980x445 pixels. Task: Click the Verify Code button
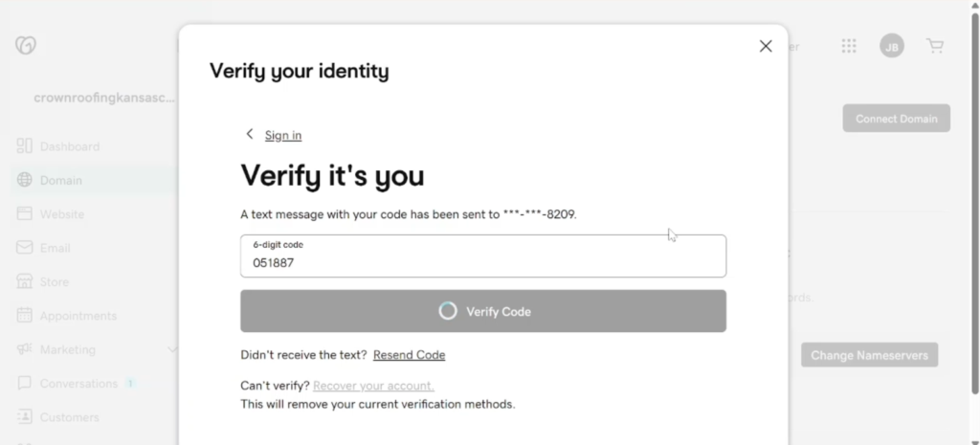click(483, 311)
